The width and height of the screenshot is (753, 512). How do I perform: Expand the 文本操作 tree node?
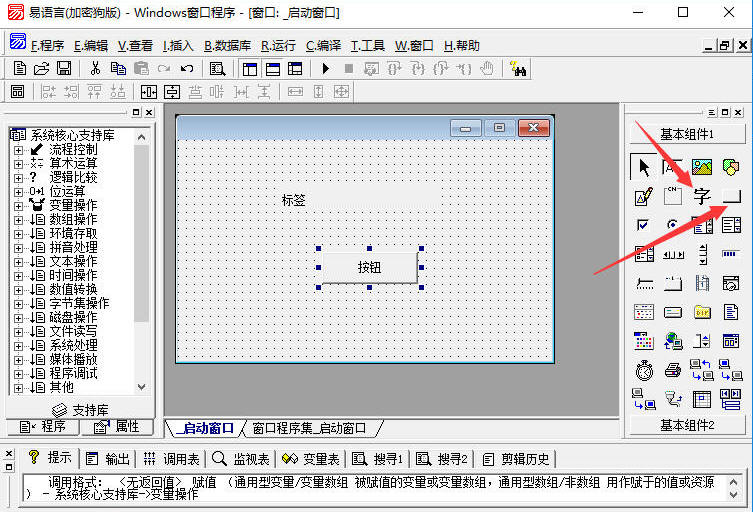point(18,261)
